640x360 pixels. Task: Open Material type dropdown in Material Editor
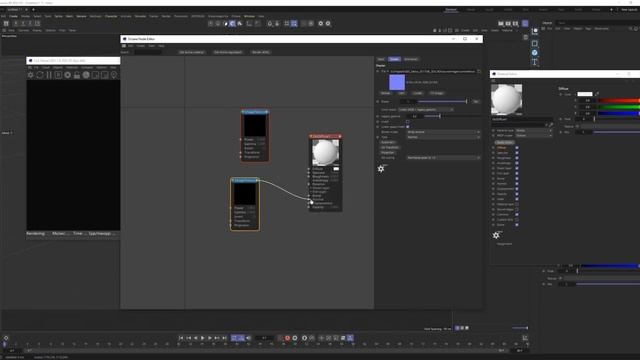click(533, 131)
